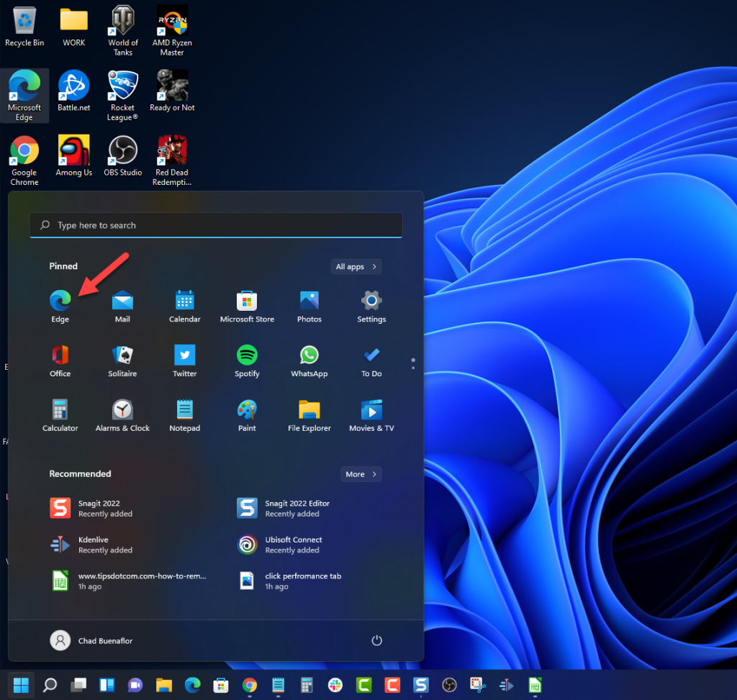Open Widgets from the taskbar
The height and width of the screenshot is (700, 737).
coord(107,686)
